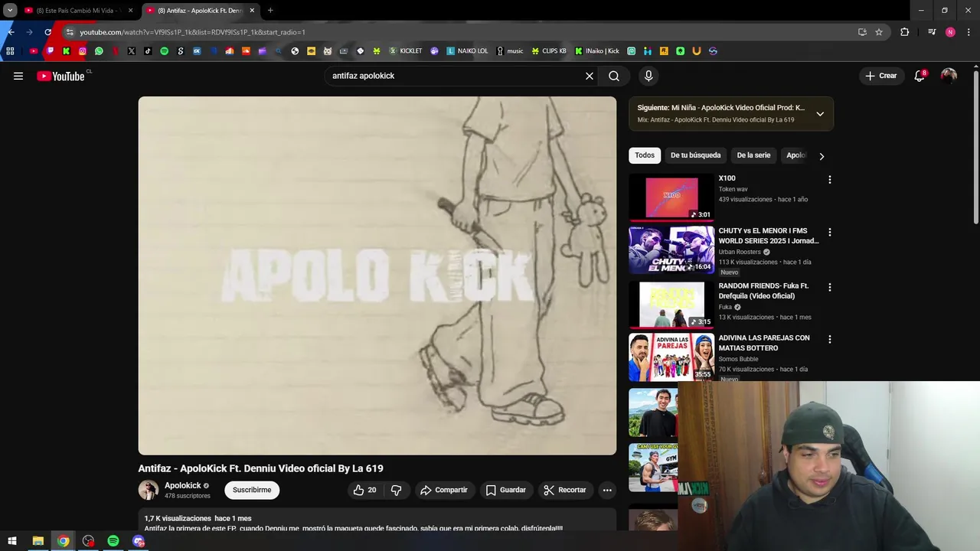Image resolution: width=980 pixels, height=551 pixels.
Task: Go to YouTube home via logo
Action: (x=60, y=76)
